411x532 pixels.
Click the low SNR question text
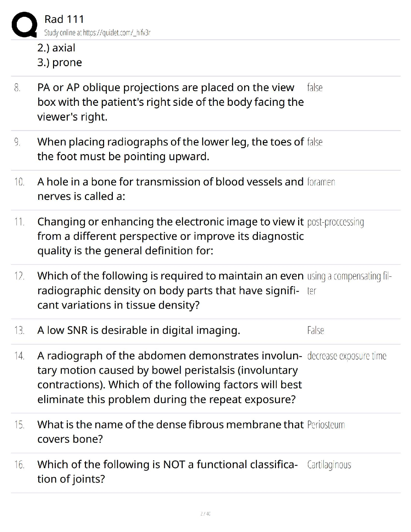coord(139,330)
